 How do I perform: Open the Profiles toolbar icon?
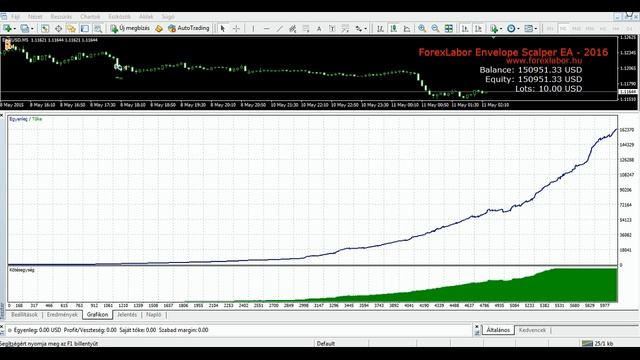[x=24, y=28]
